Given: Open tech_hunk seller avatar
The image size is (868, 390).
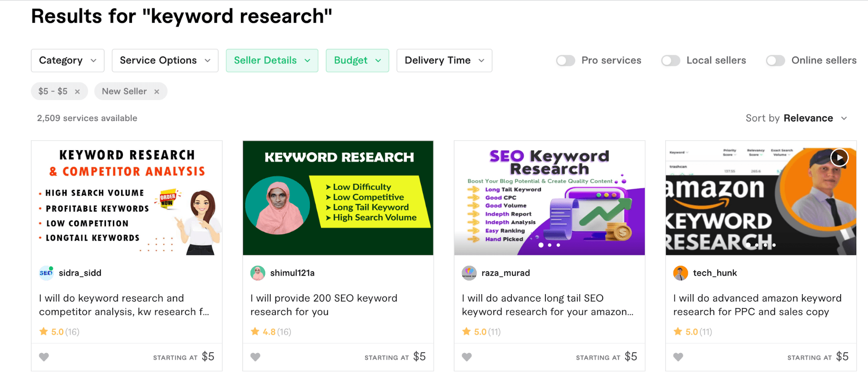Looking at the screenshot, I should [680, 273].
